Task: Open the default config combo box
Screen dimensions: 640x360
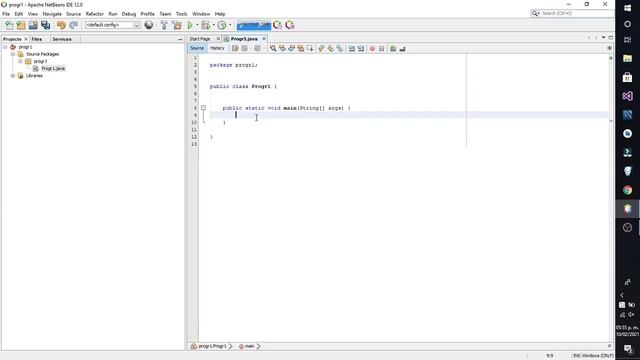Action: [x=113, y=25]
